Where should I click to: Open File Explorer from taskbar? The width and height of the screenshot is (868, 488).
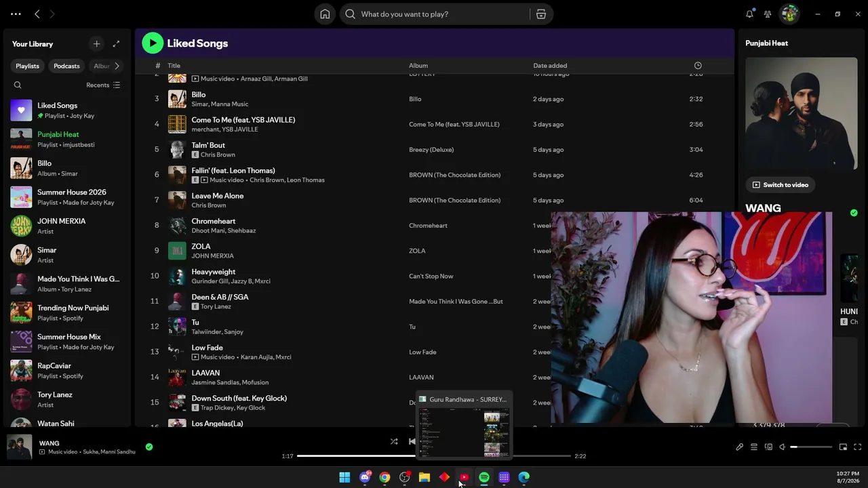tap(425, 478)
